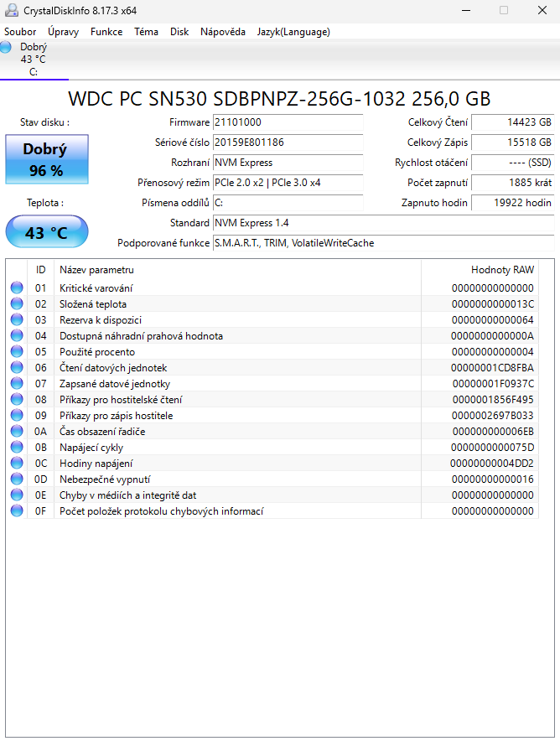This screenshot has width=560, height=741.
Task: Click the Přenosový režim PCIe field
Action: pyautogui.click(x=288, y=183)
